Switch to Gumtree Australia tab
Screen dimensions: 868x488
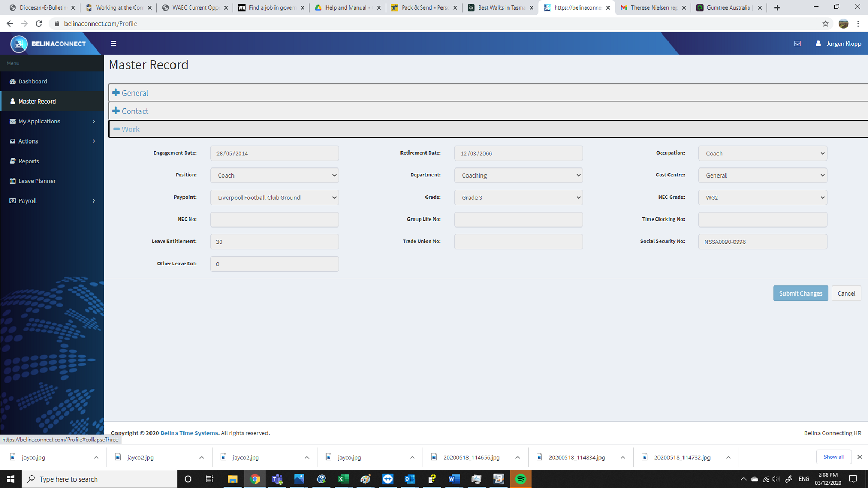point(728,7)
